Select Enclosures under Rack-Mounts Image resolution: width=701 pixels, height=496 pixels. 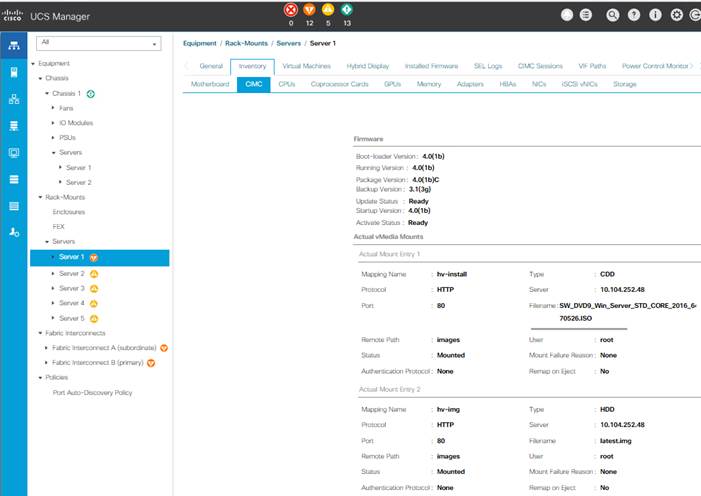(68, 212)
